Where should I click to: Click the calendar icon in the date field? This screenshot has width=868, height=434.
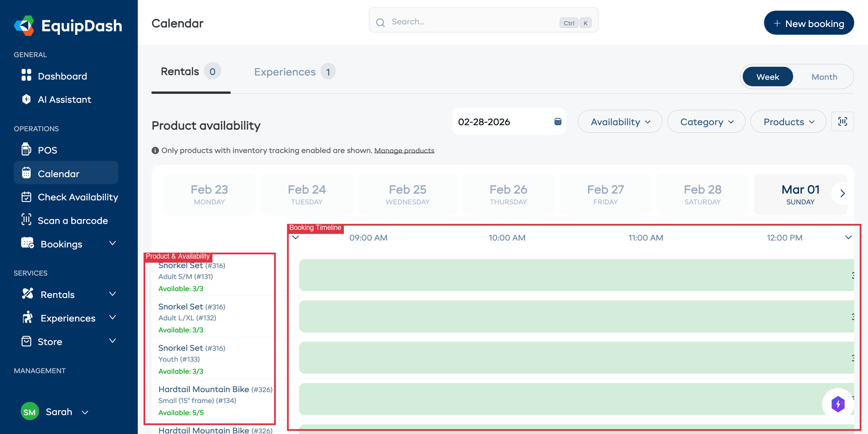[557, 122]
